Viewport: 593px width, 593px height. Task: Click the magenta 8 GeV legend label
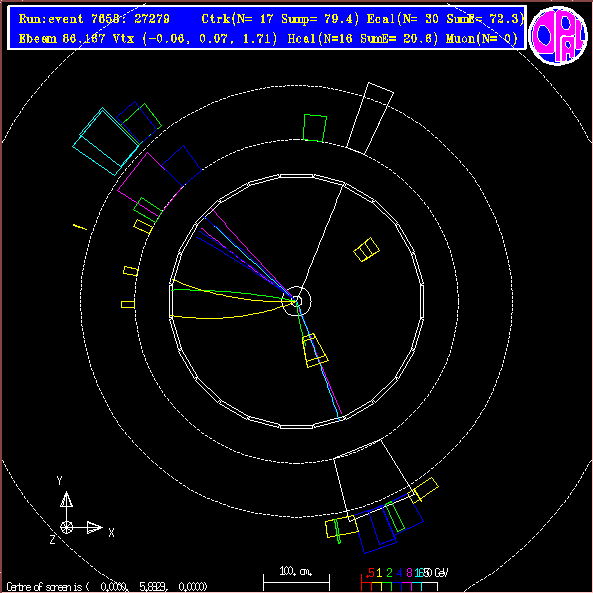pyautogui.click(x=409, y=573)
